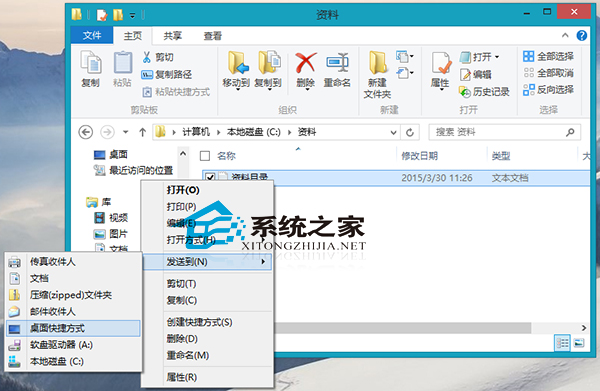Click the 计算机 breadcrumb segment

[x=196, y=132]
